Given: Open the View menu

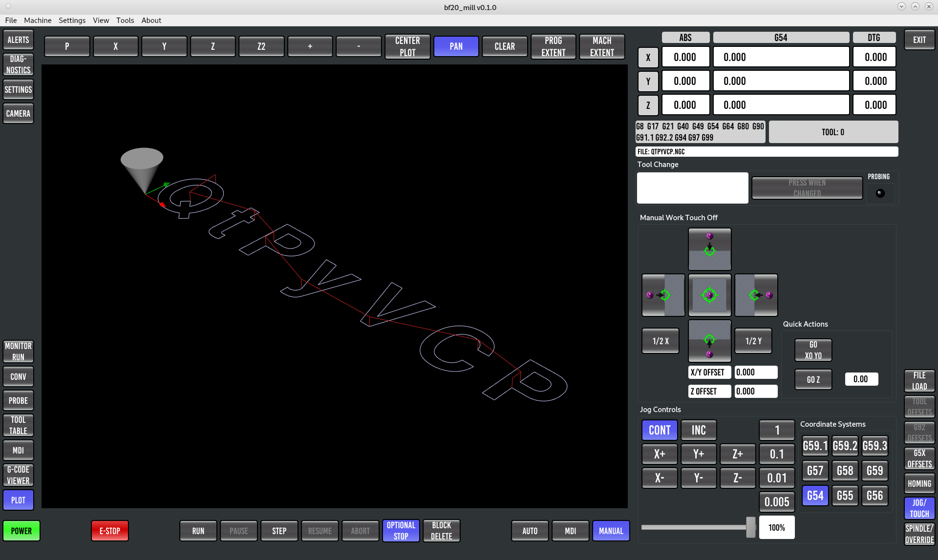Looking at the screenshot, I should (101, 20).
